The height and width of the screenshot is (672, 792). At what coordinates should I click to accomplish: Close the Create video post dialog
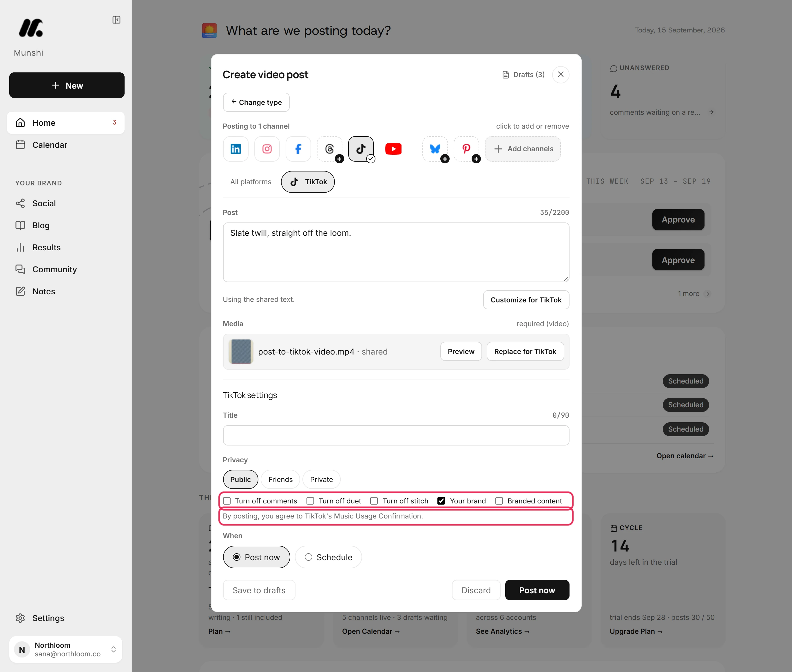(561, 74)
